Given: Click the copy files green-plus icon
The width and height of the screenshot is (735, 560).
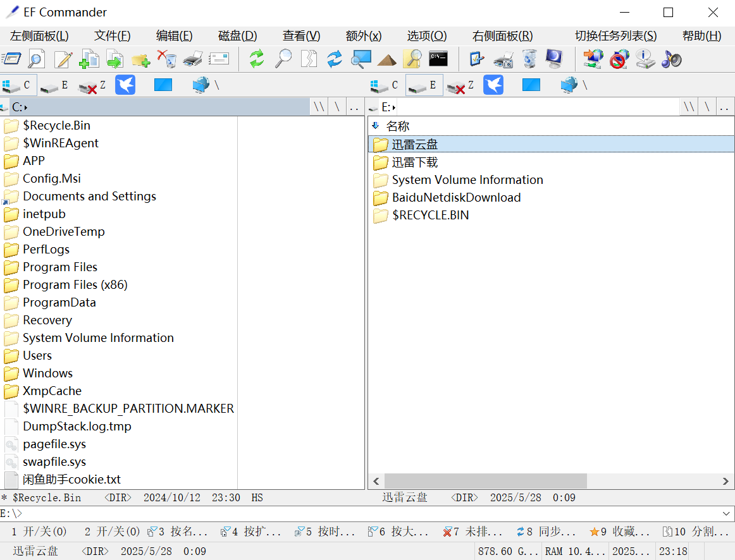Looking at the screenshot, I should 89,59.
